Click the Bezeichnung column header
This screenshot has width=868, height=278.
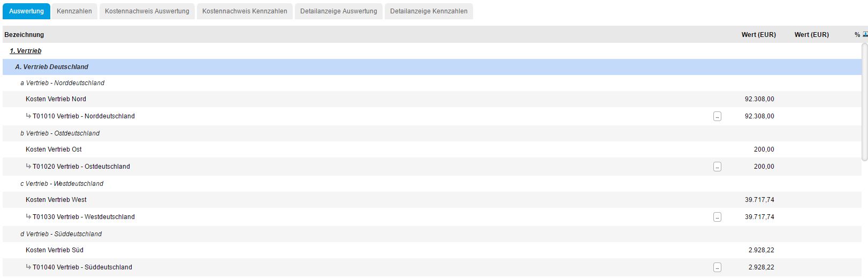pos(24,35)
